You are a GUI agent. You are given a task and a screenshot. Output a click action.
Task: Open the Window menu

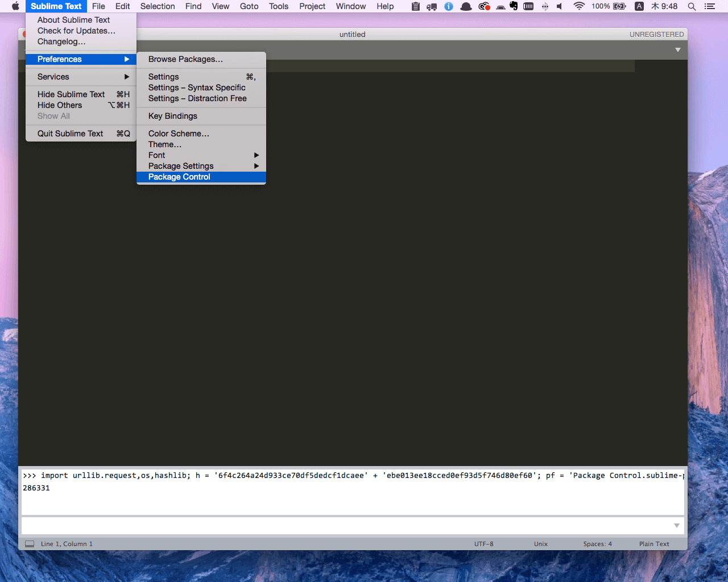tap(351, 6)
